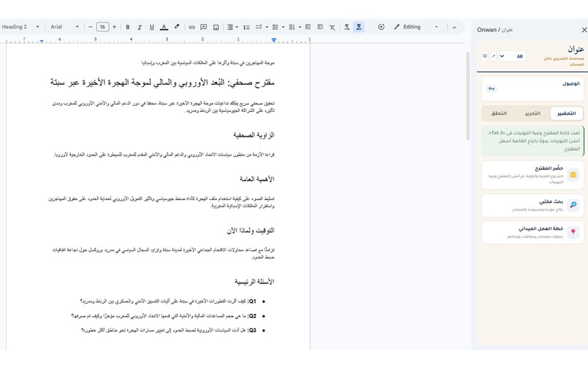Click the الوصول access card
The width and height of the screenshot is (588, 368).
coord(533,88)
